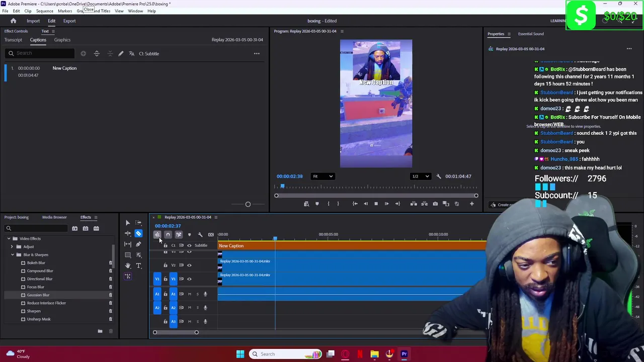
Task: Click the Extract button in Program Monitor
Action: coord(424,204)
